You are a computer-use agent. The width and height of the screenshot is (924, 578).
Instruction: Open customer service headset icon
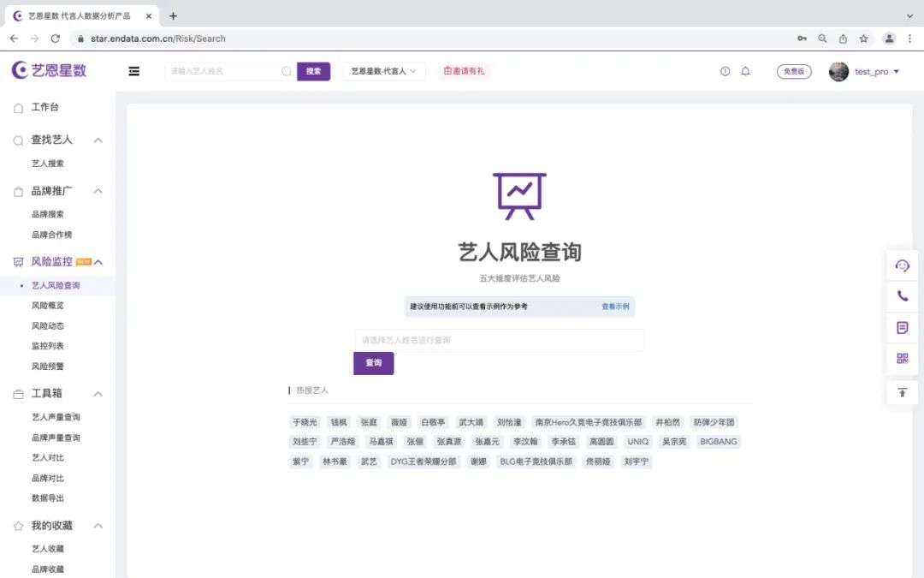point(903,266)
